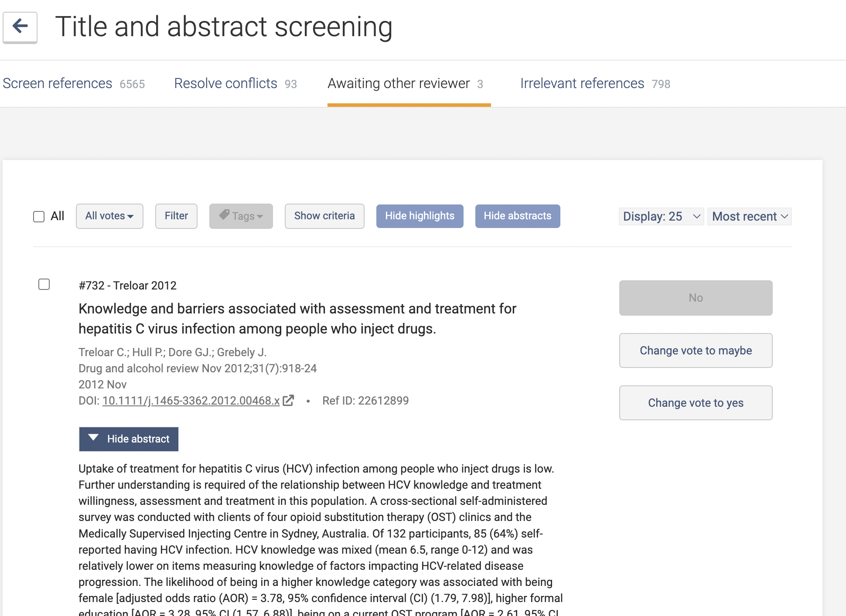Expand the Most recent sort dropdown
The image size is (846, 616).
pyautogui.click(x=749, y=216)
